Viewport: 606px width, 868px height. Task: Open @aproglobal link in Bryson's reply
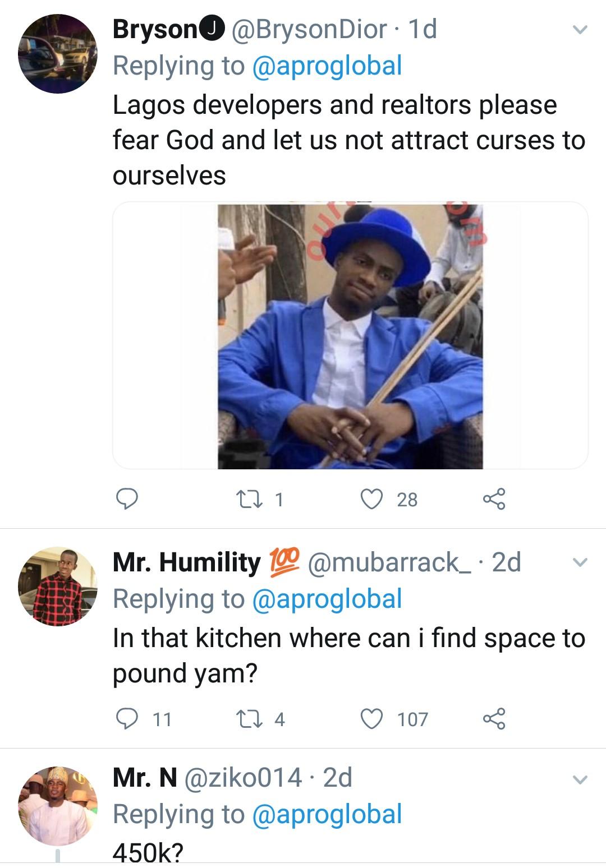pos(327,66)
